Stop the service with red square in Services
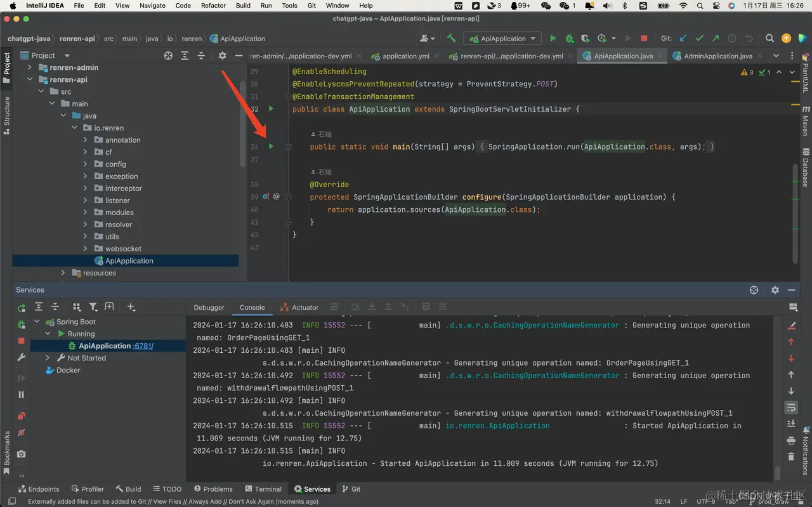812x507 pixels. click(21, 341)
